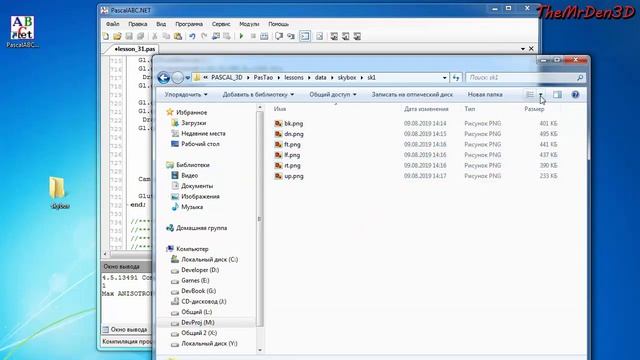The image size is (640, 360).
Task: Open the Файл menu
Action: pos(113,24)
